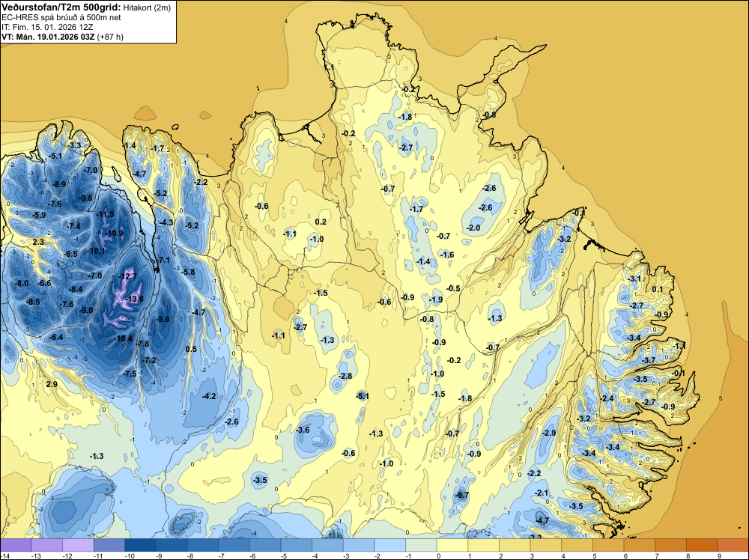Click the -5.8 temperature value
This screenshot has height=560, width=749.
point(188,272)
